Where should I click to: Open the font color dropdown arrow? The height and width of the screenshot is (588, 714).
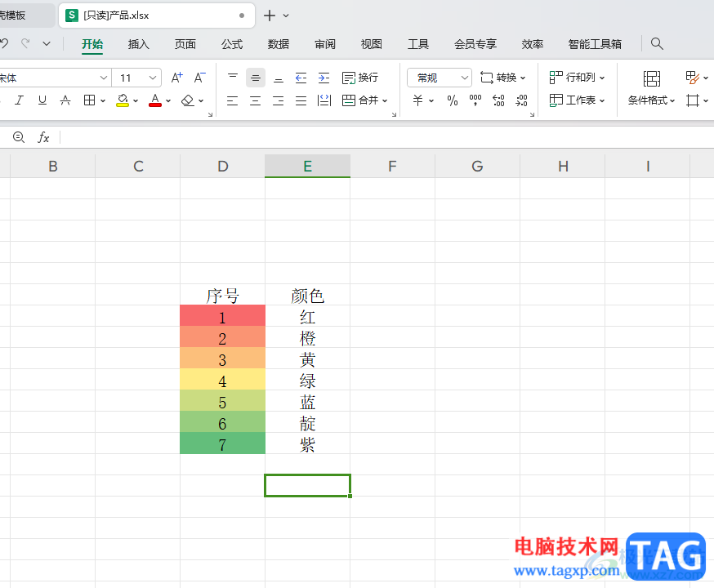tap(168, 100)
